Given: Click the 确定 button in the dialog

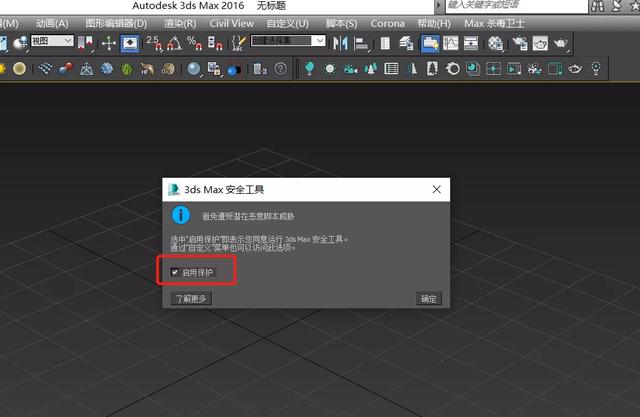Looking at the screenshot, I should point(429,299).
